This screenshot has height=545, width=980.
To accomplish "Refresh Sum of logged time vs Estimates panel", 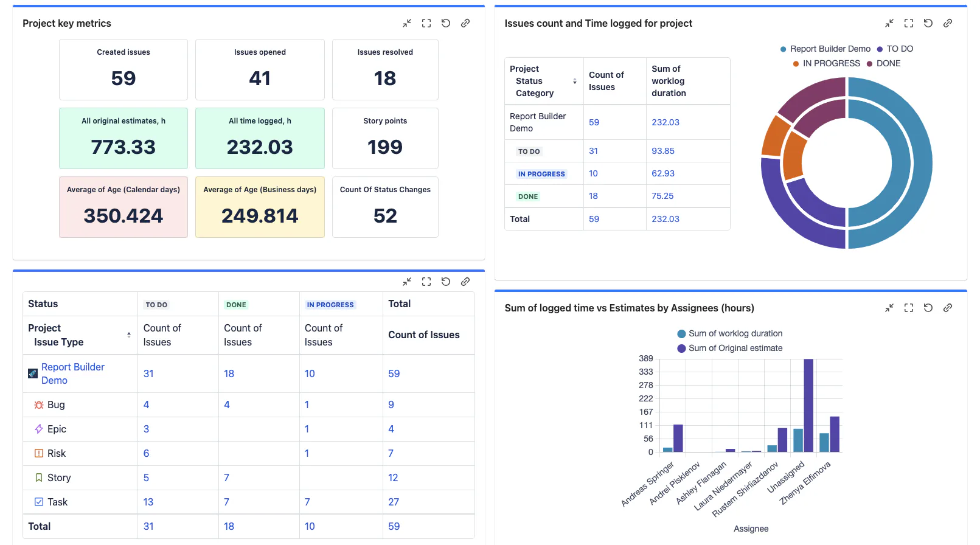I will (928, 308).
